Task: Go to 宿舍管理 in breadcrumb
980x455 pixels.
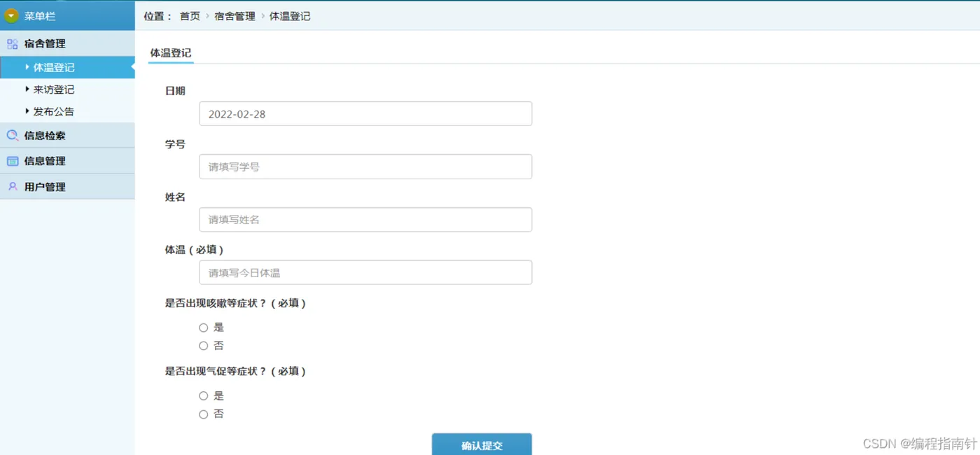Action: (234, 16)
